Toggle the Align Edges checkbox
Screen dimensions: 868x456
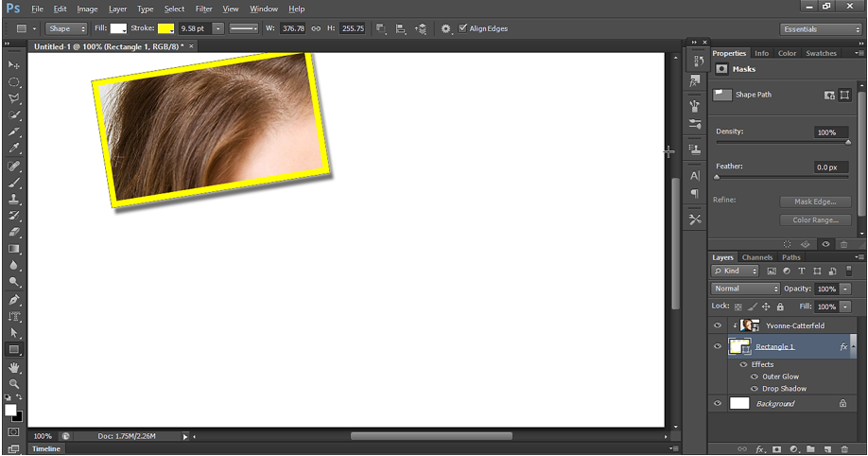[462, 28]
